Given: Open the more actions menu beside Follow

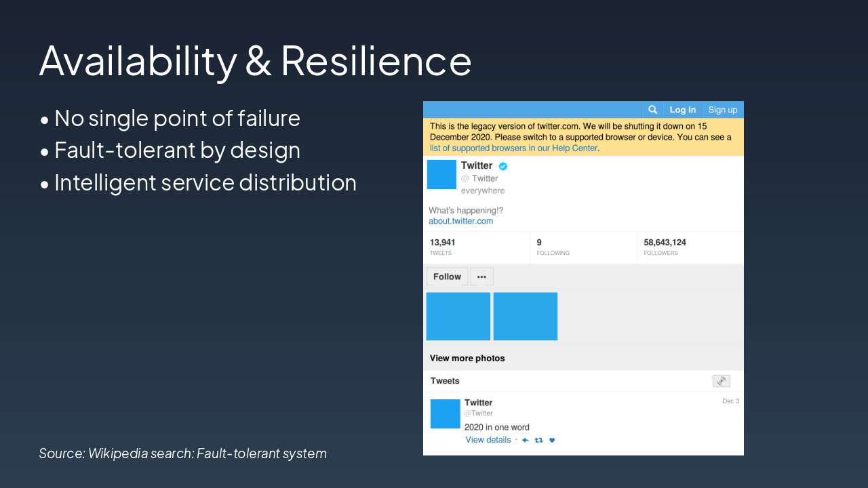Looking at the screenshot, I should 481,276.
